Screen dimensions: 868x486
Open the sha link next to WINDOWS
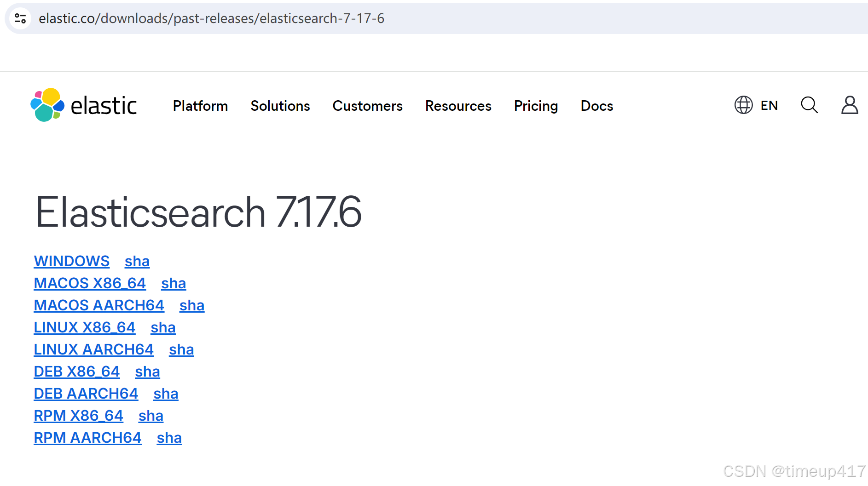pos(137,261)
